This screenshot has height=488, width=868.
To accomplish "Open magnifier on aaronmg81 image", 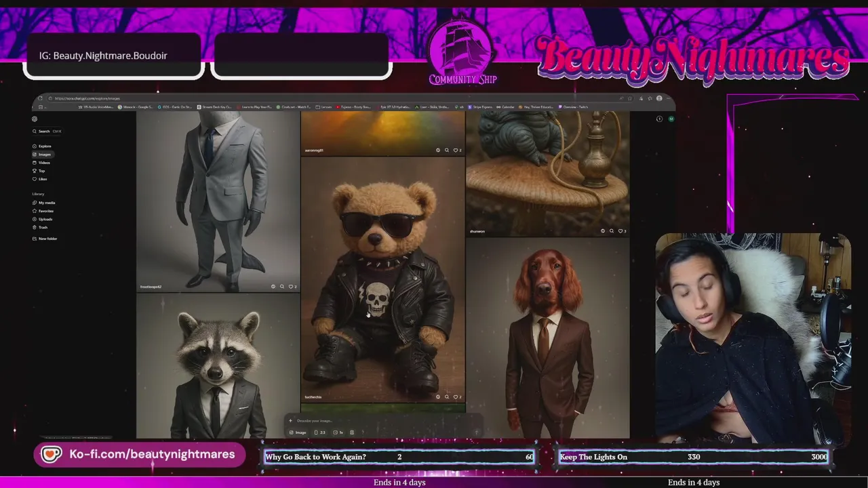I will coord(446,150).
